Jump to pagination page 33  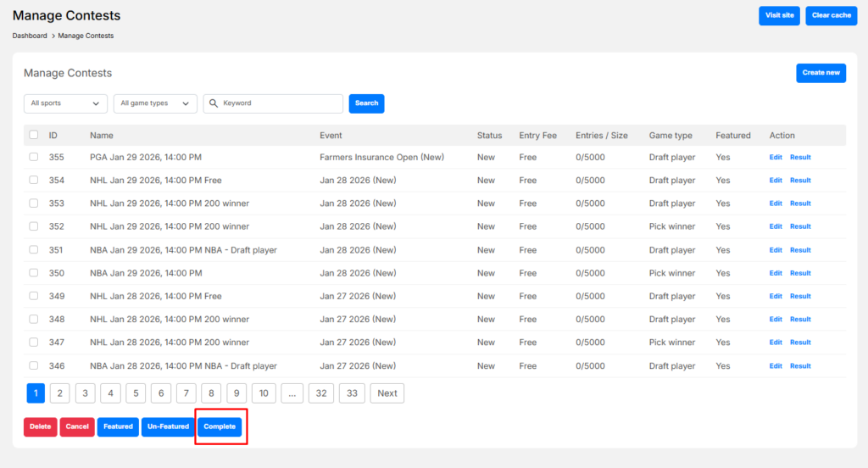[x=352, y=393]
